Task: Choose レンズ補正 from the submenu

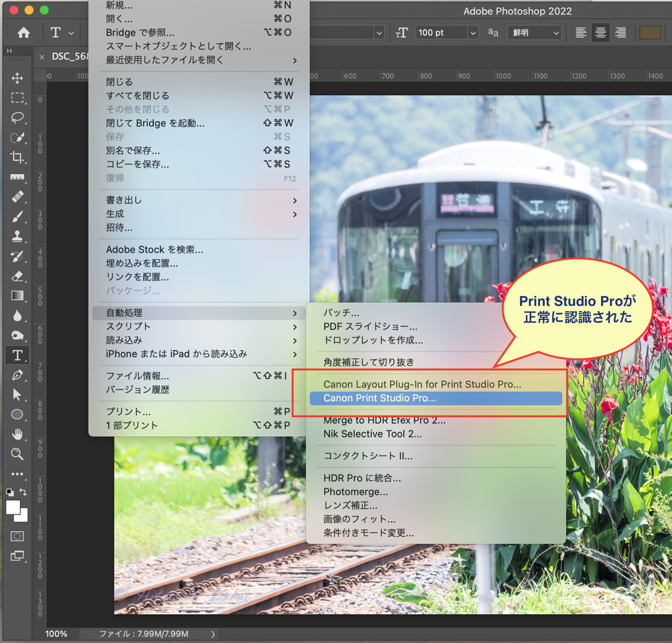Action: 436,505
